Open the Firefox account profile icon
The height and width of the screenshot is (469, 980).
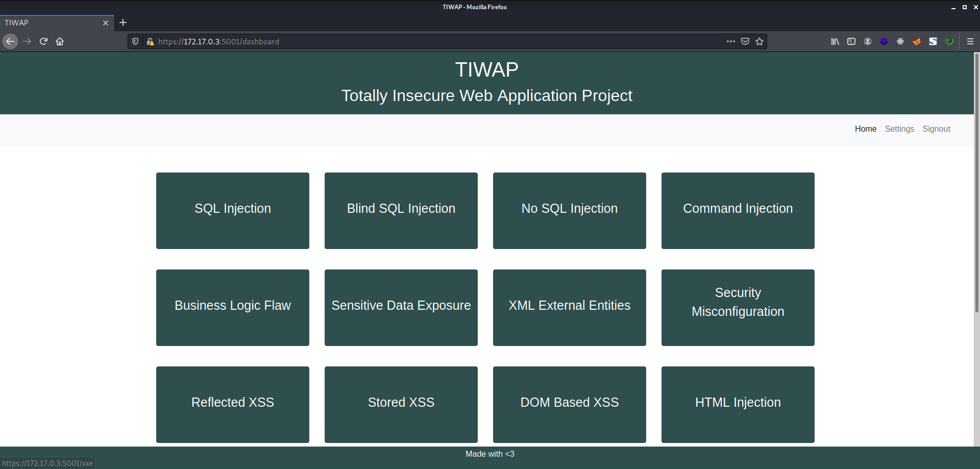[x=868, y=41]
